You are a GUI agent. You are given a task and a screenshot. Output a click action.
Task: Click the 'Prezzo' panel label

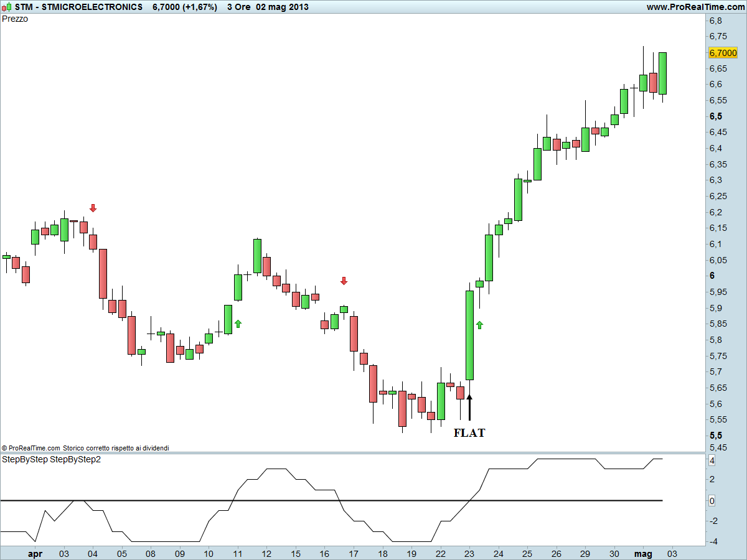pyautogui.click(x=15, y=19)
